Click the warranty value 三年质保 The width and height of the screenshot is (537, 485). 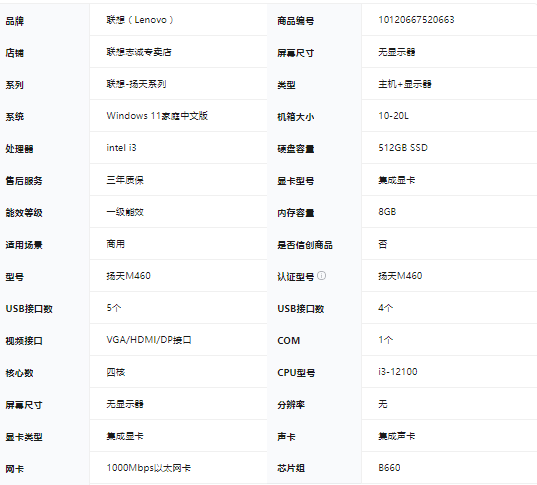coord(125,180)
